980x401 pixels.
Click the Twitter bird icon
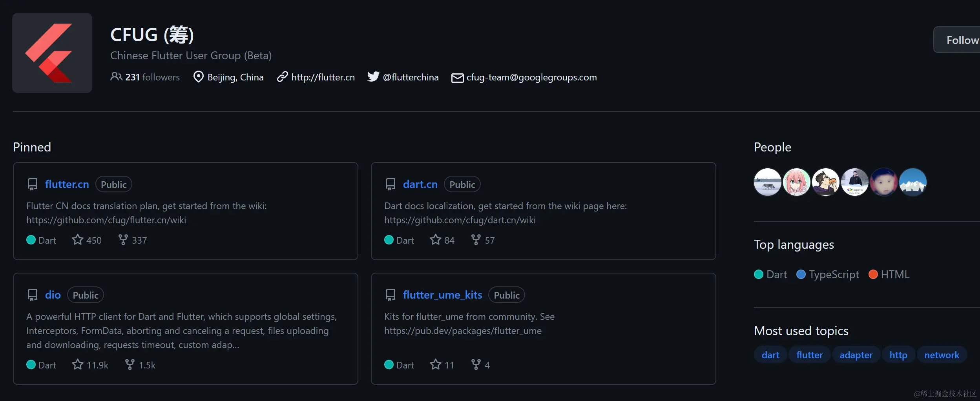tap(373, 77)
